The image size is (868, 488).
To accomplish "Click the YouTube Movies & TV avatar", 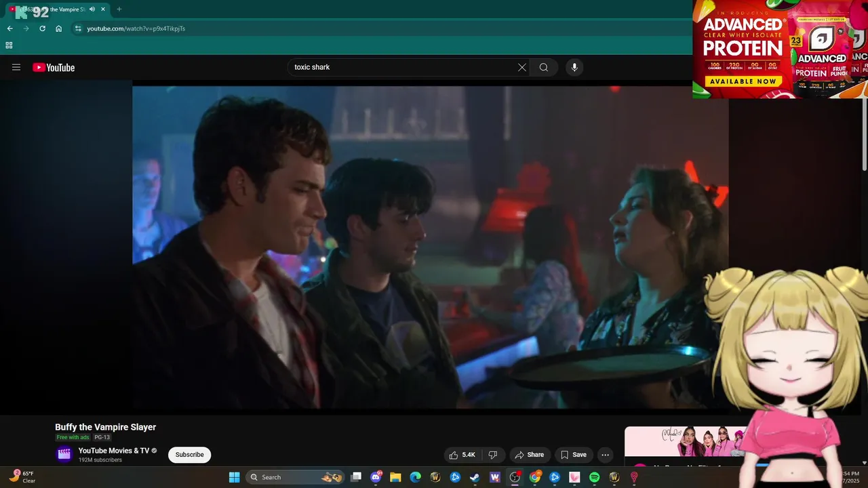I will [x=64, y=454].
